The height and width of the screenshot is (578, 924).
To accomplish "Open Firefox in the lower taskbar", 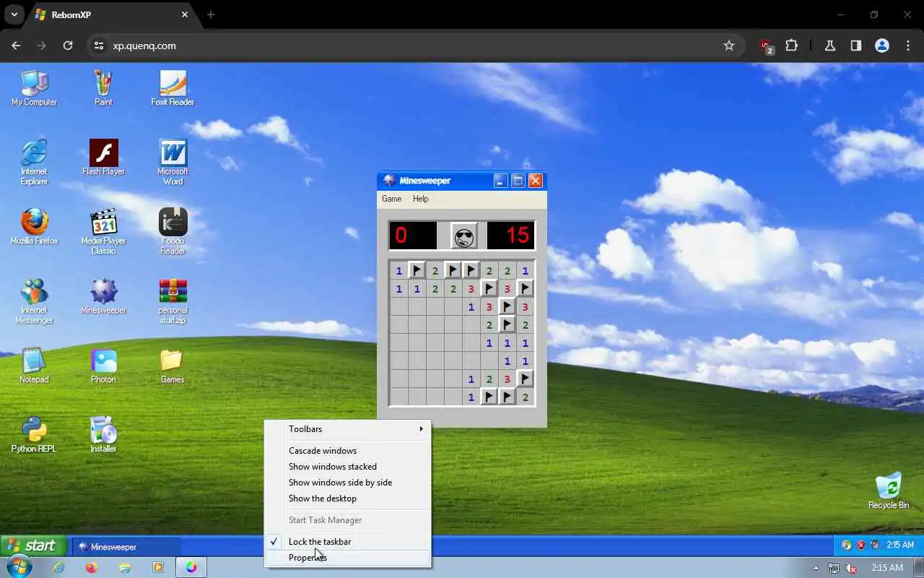I will [91, 568].
